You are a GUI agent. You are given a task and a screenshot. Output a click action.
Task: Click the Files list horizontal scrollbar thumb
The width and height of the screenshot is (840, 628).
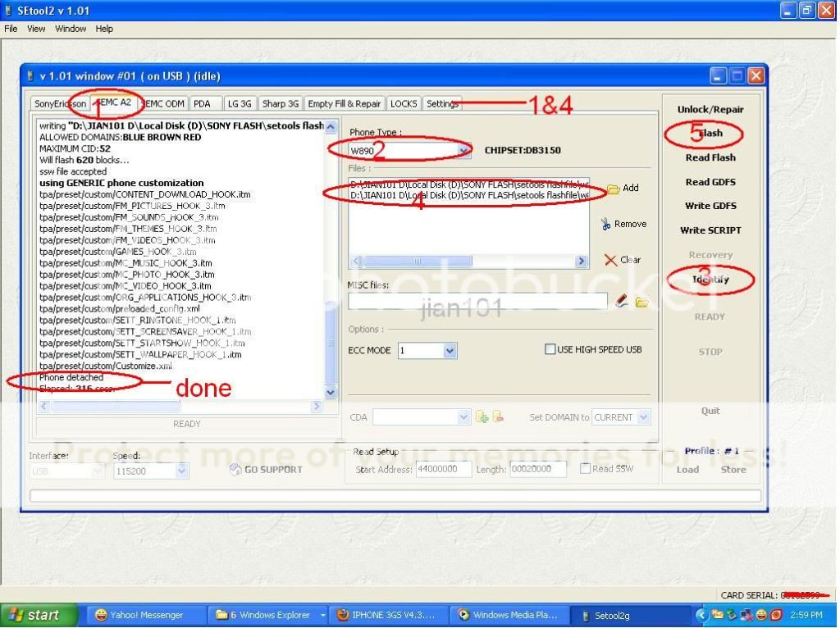click(x=418, y=262)
